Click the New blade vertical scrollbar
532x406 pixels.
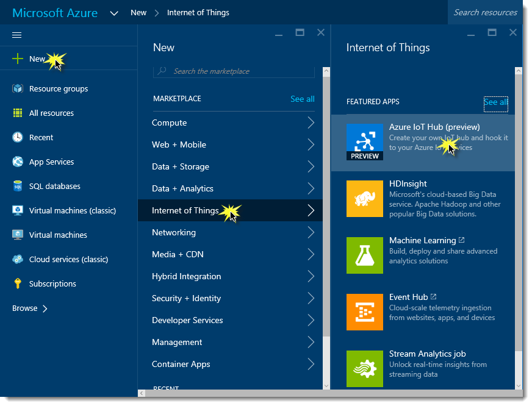tap(326, 205)
